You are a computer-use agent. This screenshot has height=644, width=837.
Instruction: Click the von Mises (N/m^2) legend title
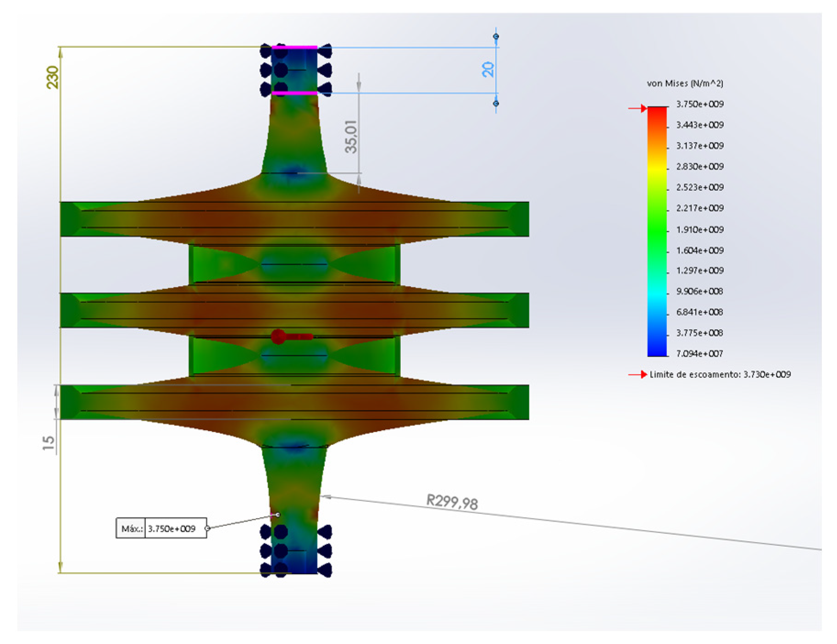point(685,83)
